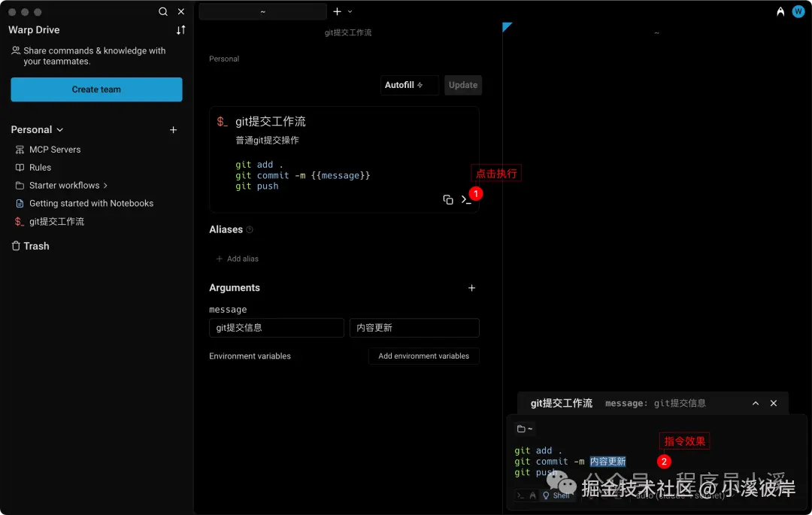812x515 pixels.
Task: Click the Aliases help icon
Action: tap(250, 230)
